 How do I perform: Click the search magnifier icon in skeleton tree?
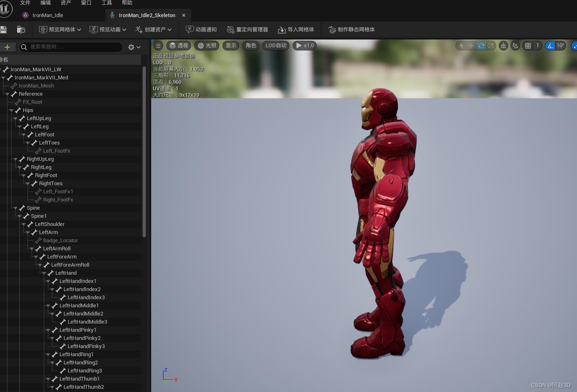pos(24,47)
